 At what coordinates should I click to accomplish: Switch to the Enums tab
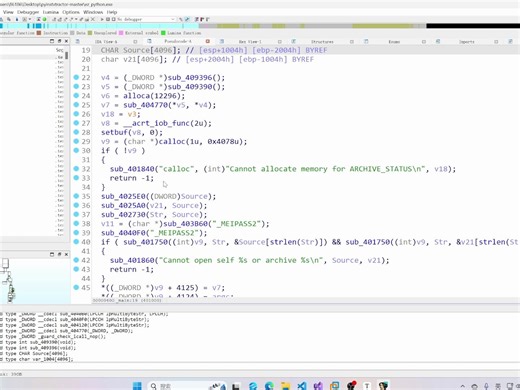pyautogui.click(x=394, y=42)
